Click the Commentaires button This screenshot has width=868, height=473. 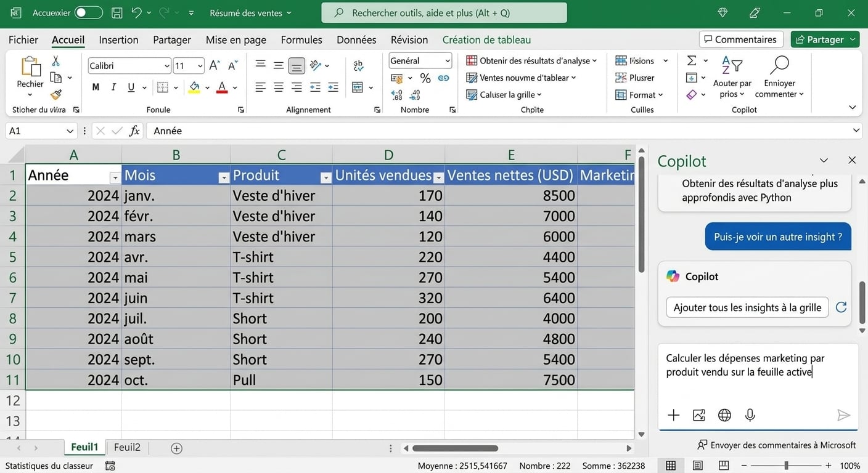click(741, 39)
